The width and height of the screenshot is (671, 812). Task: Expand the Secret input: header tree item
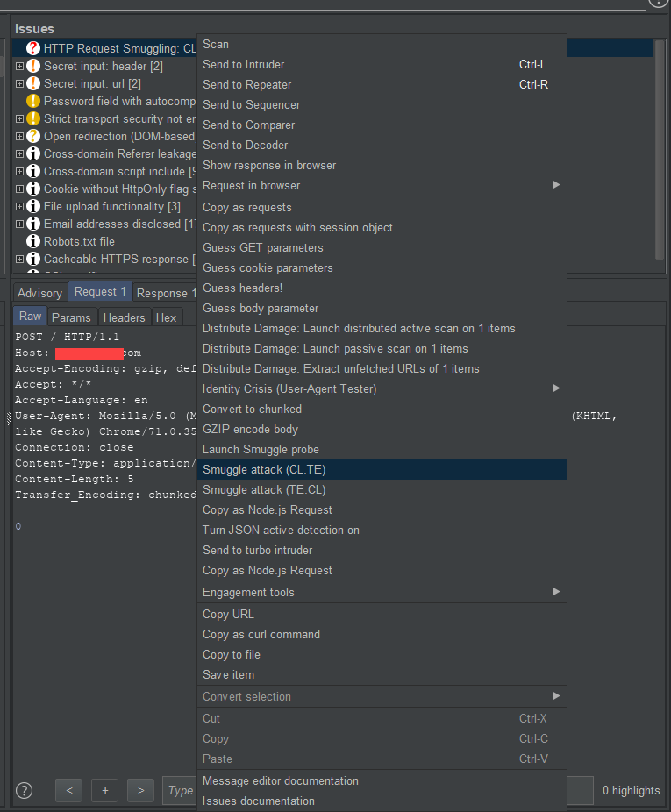[x=19, y=66]
